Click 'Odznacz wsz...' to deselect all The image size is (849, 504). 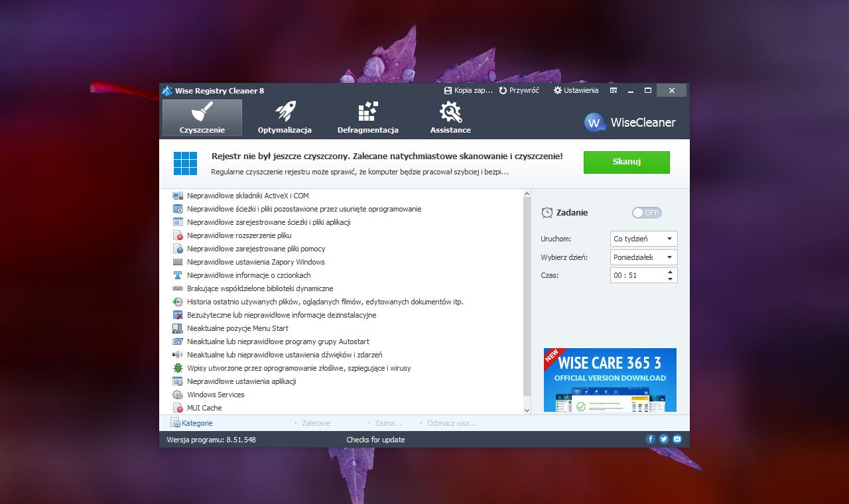451,423
